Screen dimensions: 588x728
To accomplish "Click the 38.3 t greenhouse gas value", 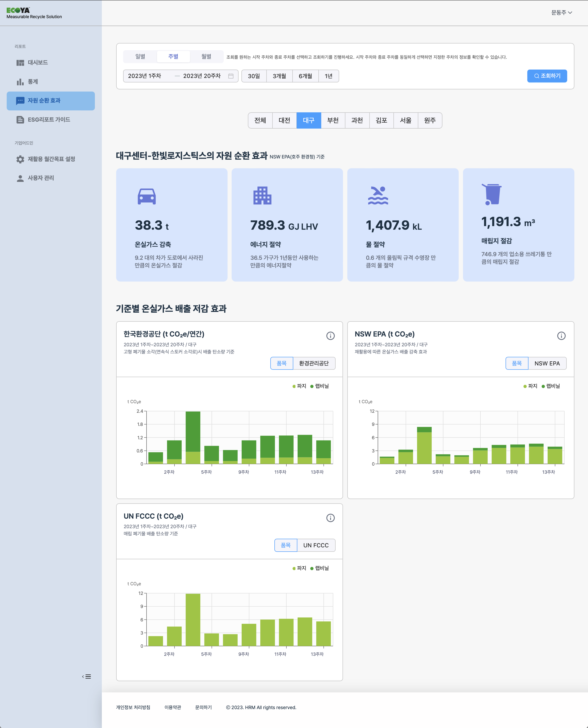I will pos(152,226).
